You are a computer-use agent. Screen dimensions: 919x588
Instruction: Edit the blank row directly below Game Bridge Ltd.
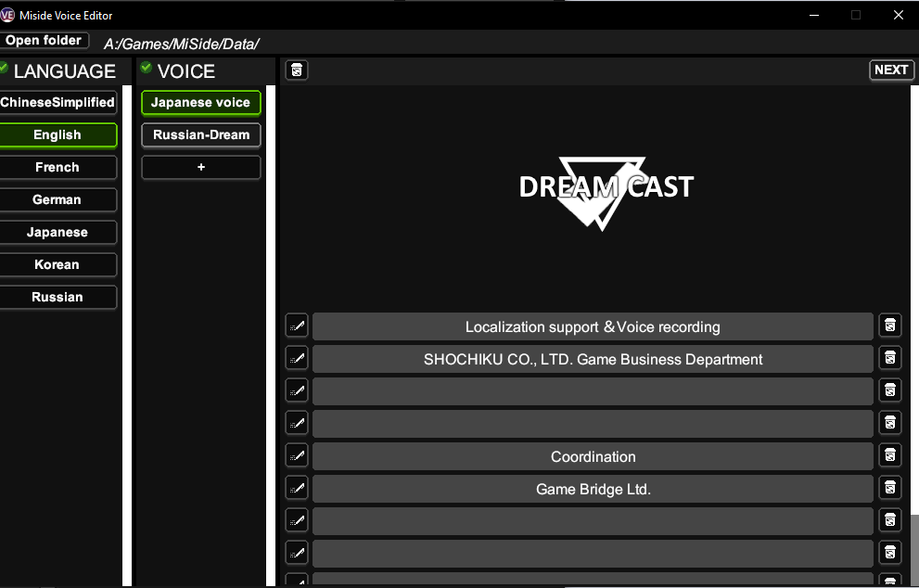pyautogui.click(x=297, y=520)
